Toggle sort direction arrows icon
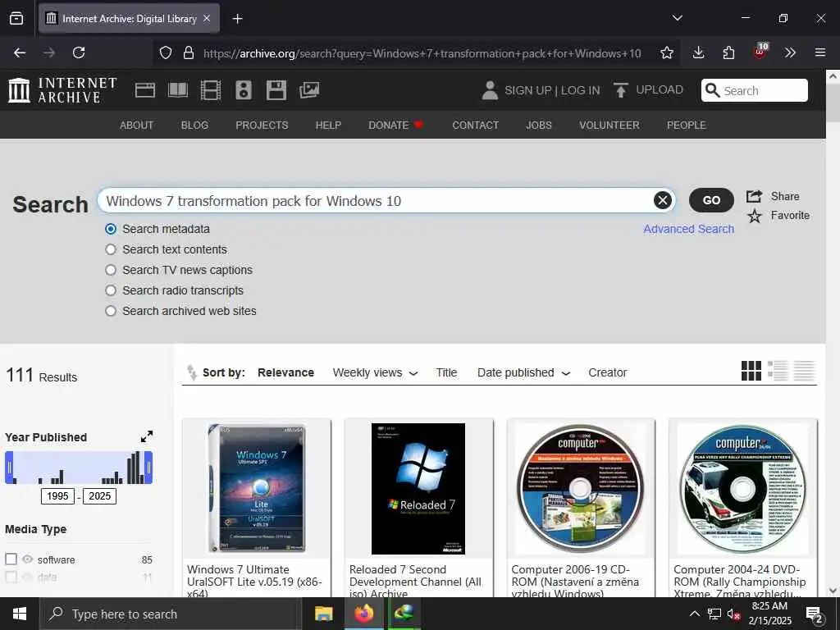Screen dimensions: 840x630 (x=192, y=372)
